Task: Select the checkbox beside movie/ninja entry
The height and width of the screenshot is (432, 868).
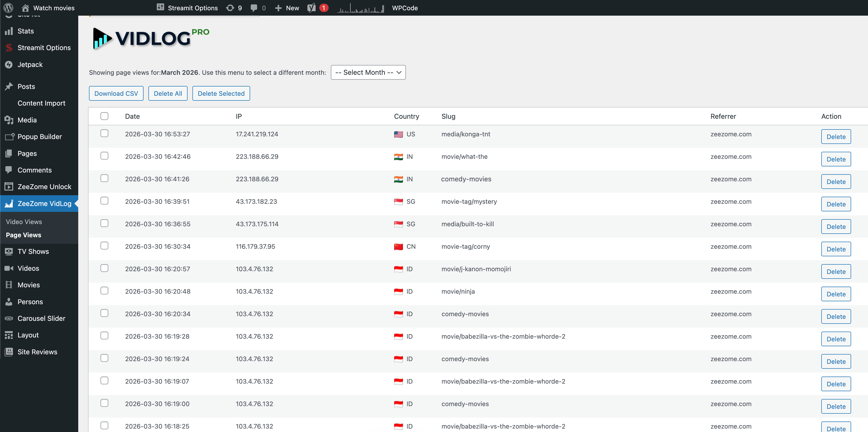Action: tap(104, 291)
